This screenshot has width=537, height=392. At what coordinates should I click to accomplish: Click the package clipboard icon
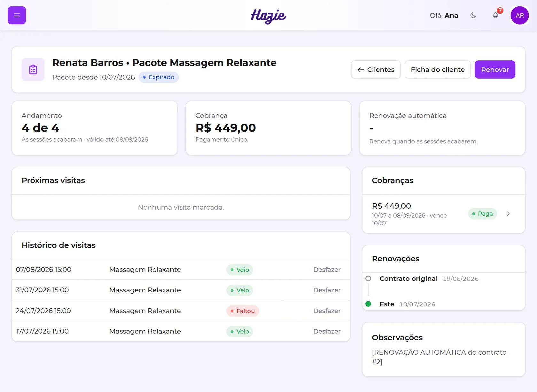(x=33, y=69)
